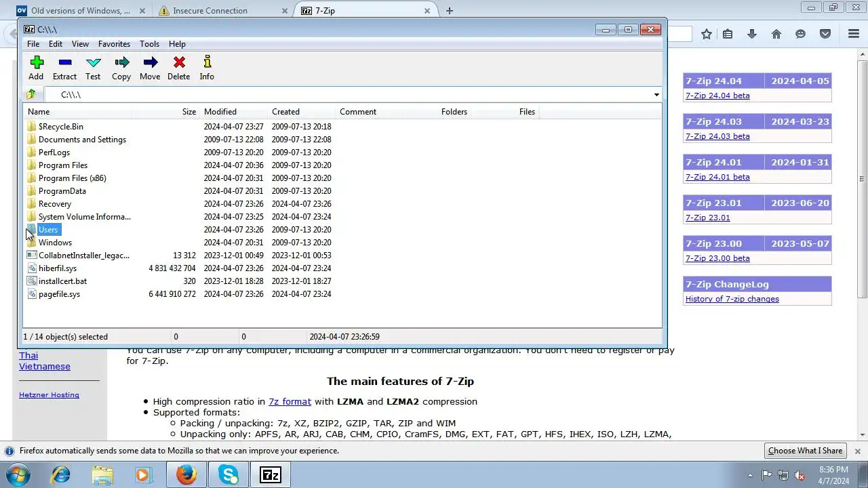The image size is (868, 488).
Task: Open the 7-Zip 24.03 beta link
Action: [717, 136]
